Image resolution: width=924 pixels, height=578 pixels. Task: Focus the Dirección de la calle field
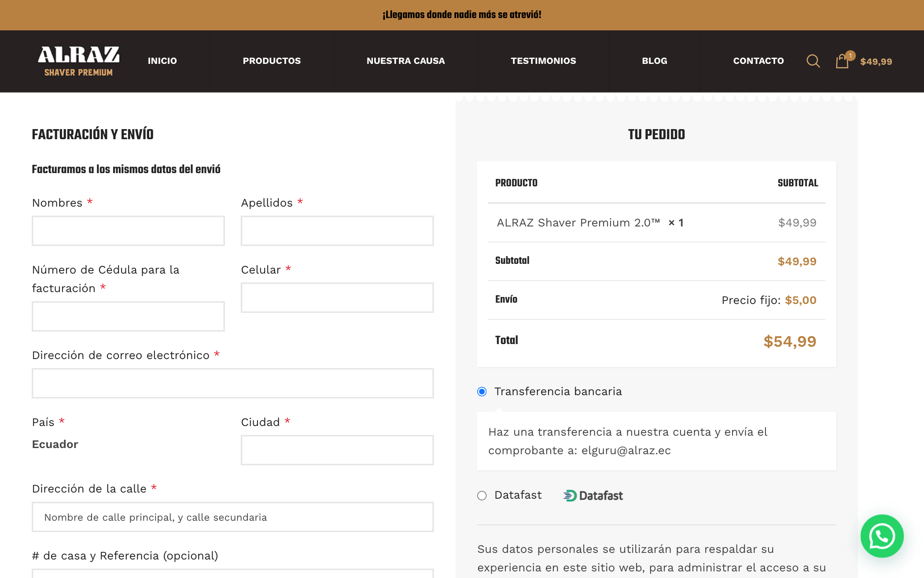point(233,517)
